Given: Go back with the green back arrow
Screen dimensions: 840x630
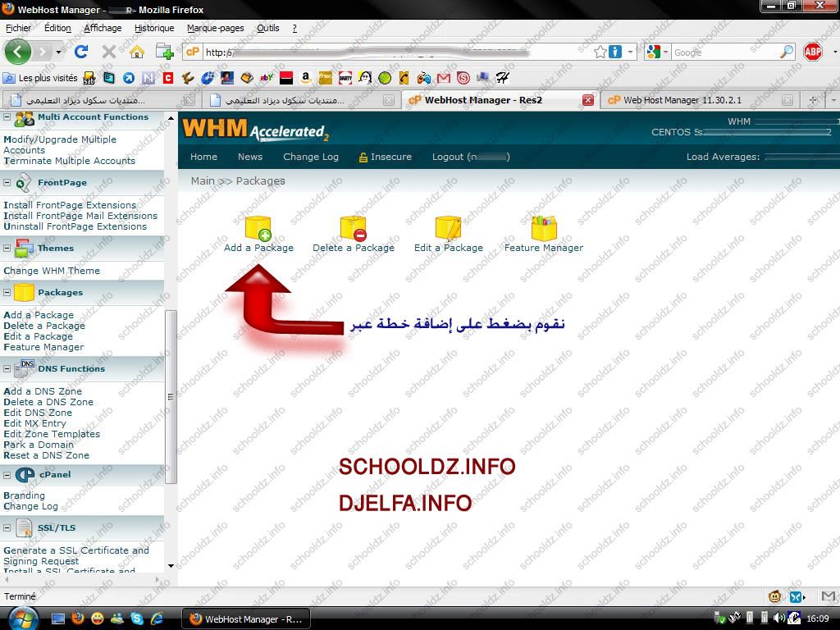Looking at the screenshot, I should coord(18,52).
